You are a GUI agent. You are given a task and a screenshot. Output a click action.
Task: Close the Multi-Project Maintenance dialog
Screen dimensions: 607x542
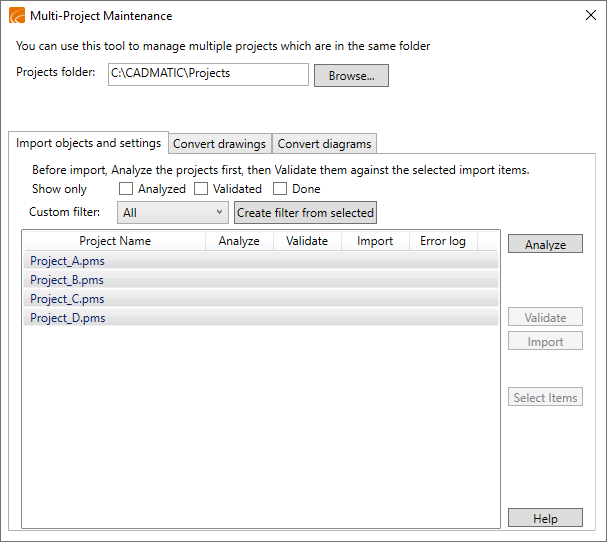coord(589,16)
